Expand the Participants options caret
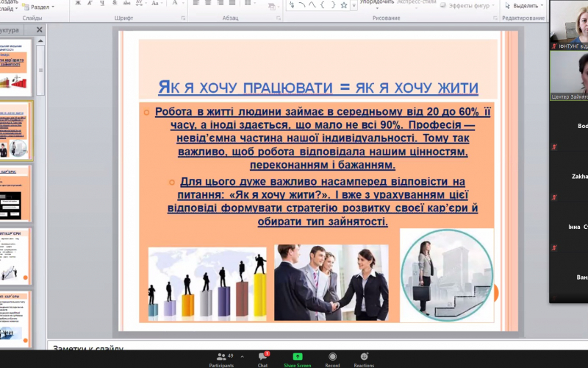This screenshot has height=368, width=588. (x=242, y=356)
